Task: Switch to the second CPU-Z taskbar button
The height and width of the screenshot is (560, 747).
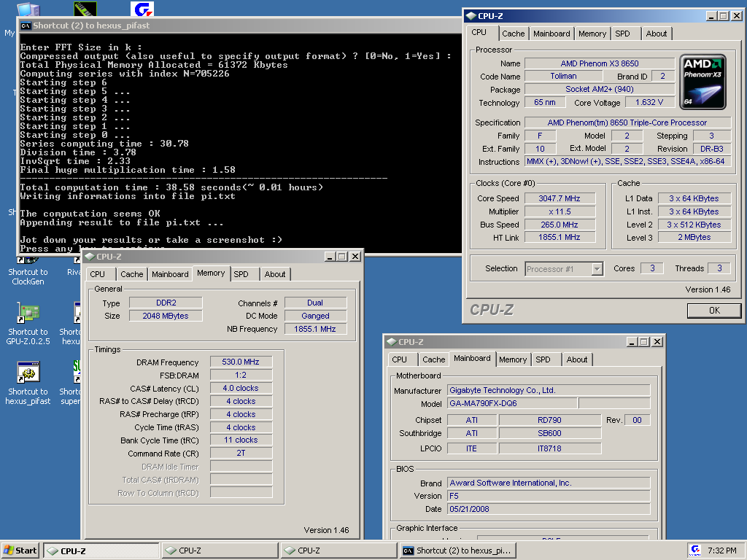Action: coord(220,551)
